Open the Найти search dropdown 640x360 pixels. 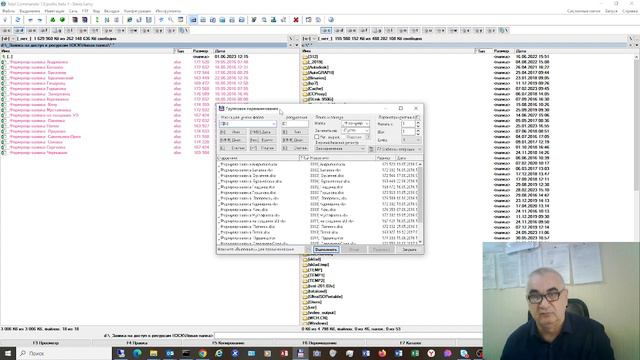pos(367,123)
